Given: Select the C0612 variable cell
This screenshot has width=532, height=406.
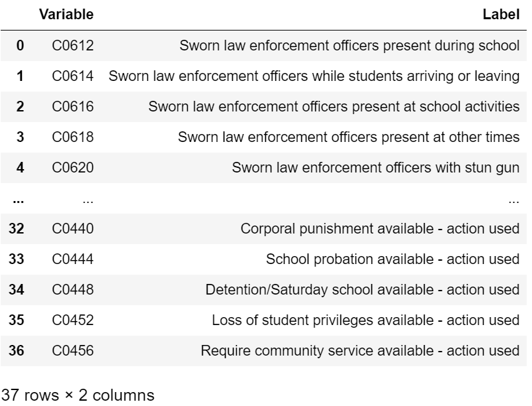Looking at the screenshot, I should coord(73,45).
